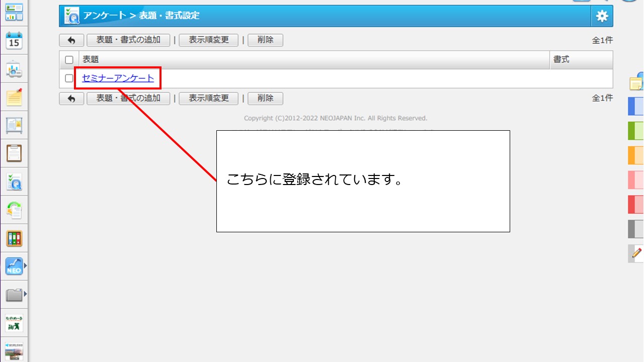This screenshot has width=644, height=362.
Task: Click the bottom 表題・書式の追加 button
Action: tap(128, 99)
